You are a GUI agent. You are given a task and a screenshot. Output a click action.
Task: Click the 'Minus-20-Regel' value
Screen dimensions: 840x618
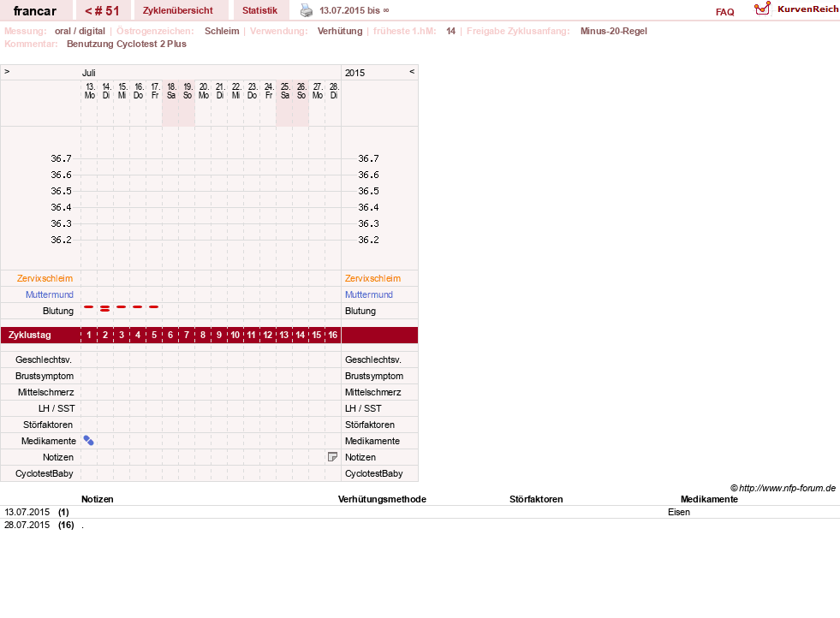pyautogui.click(x=613, y=31)
